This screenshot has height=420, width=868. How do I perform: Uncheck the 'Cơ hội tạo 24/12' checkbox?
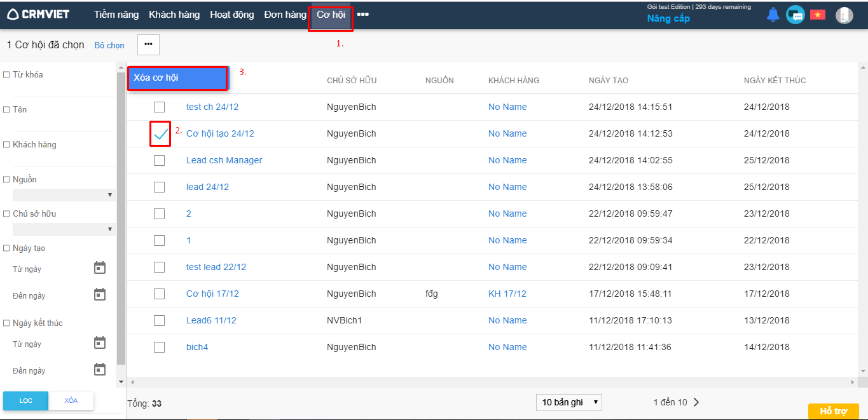pyautogui.click(x=160, y=133)
